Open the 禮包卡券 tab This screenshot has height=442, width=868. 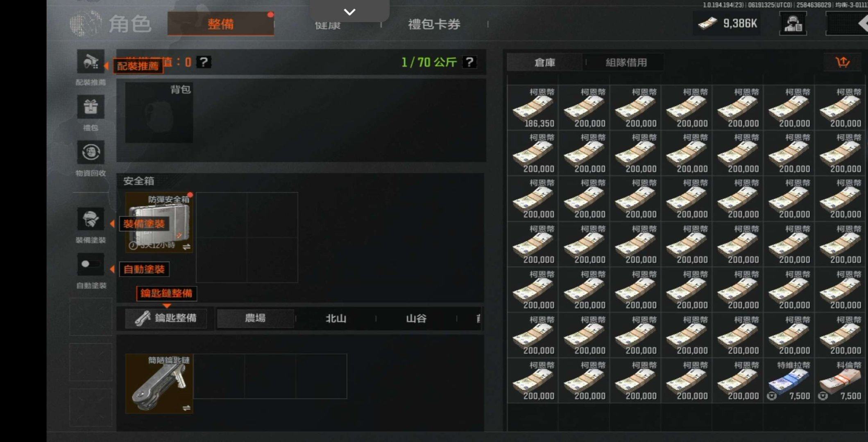click(434, 24)
